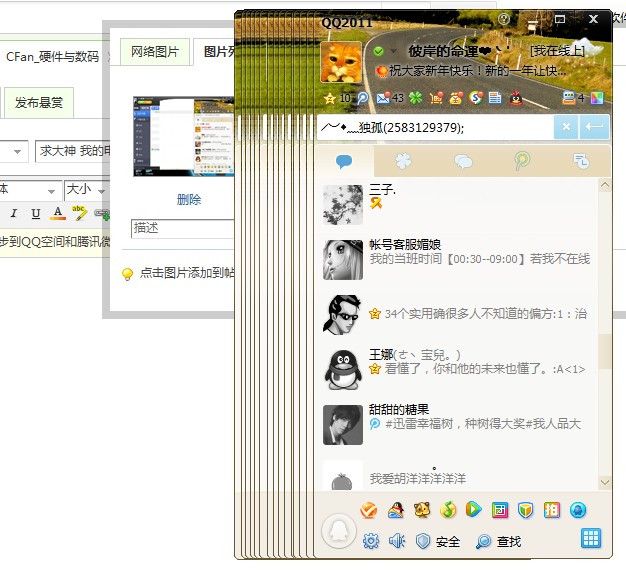Click CFan_硬件与数码 breadcrumb link

tap(53, 57)
